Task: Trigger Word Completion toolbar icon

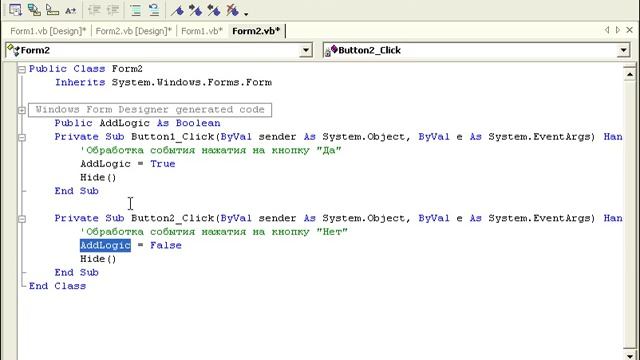Action: point(70,10)
